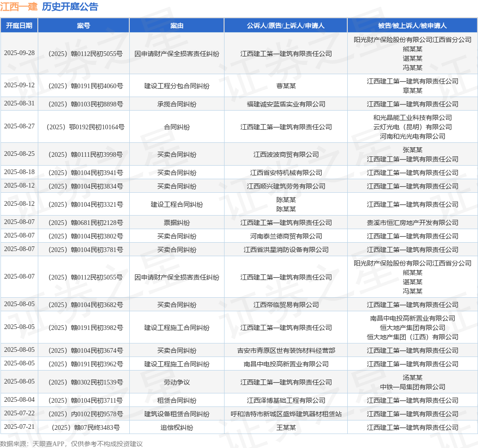This screenshot has width=478, height=448.
Task: Click plaintiff 曹某某
Action: pos(286,86)
